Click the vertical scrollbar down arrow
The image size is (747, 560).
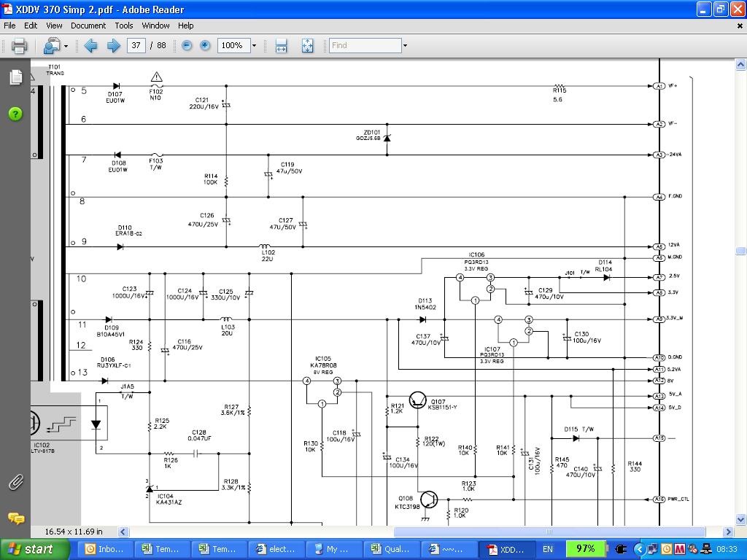(741, 519)
